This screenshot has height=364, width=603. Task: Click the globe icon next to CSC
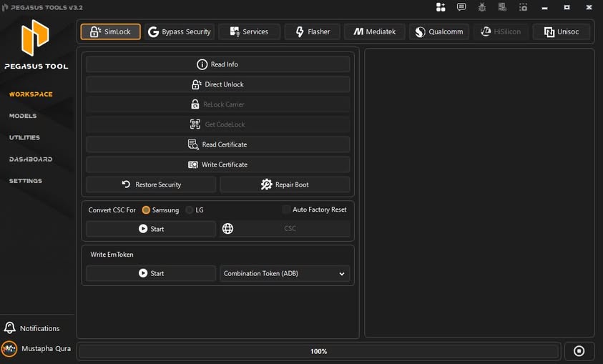pos(227,229)
